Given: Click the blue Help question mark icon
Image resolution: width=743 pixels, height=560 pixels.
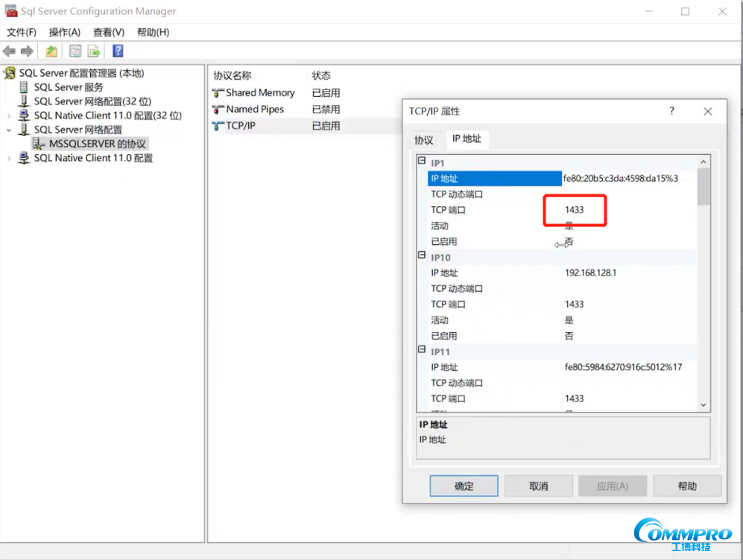Looking at the screenshot, I should (118, 51).
